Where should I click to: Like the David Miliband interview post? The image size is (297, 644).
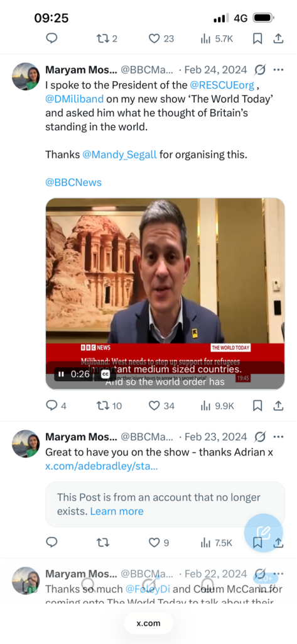click(x=161, y=406)
